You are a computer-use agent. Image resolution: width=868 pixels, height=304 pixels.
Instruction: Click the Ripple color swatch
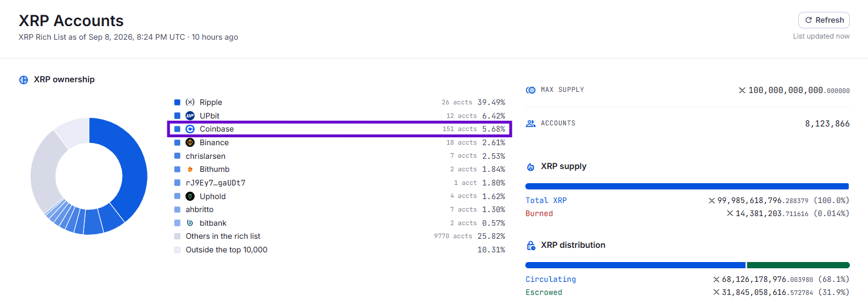(177, 102)
